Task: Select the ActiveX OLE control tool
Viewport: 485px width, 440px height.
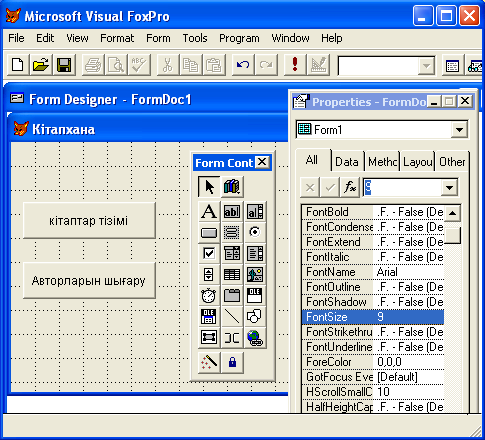Action: click(x=255, y=296)
